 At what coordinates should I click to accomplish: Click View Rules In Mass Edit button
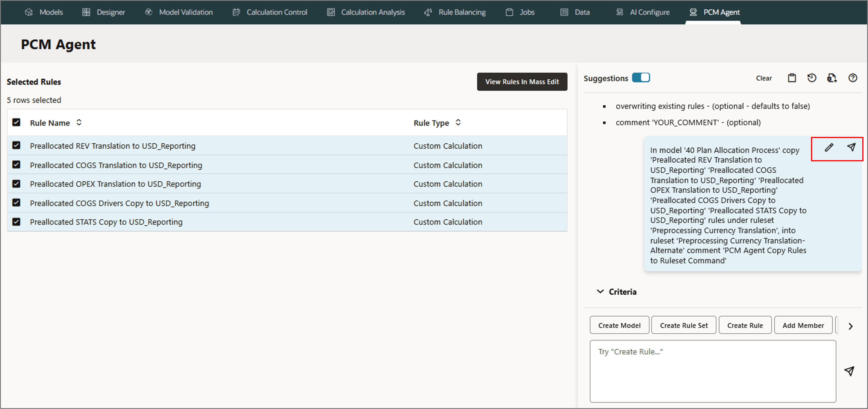coord(522,82)
